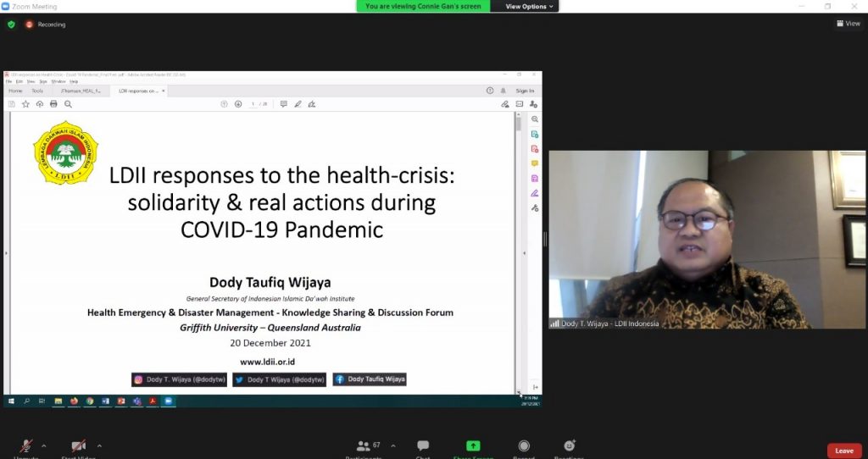The width and height of the screenshot is (868, 459).
Task: Open the View Options dropdown
Action: (x=529, y=6)
